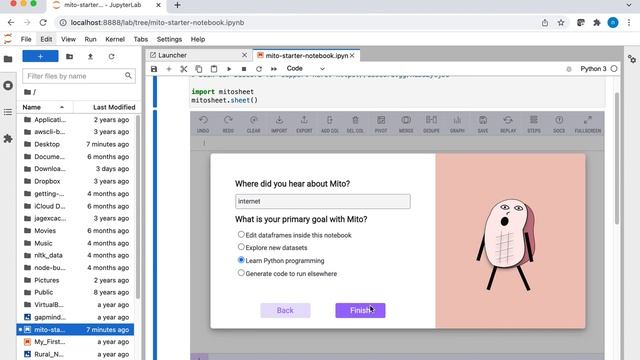Click Replay in the Mito toolbar
Screen dimensions: 640x360
pos(508,124)
